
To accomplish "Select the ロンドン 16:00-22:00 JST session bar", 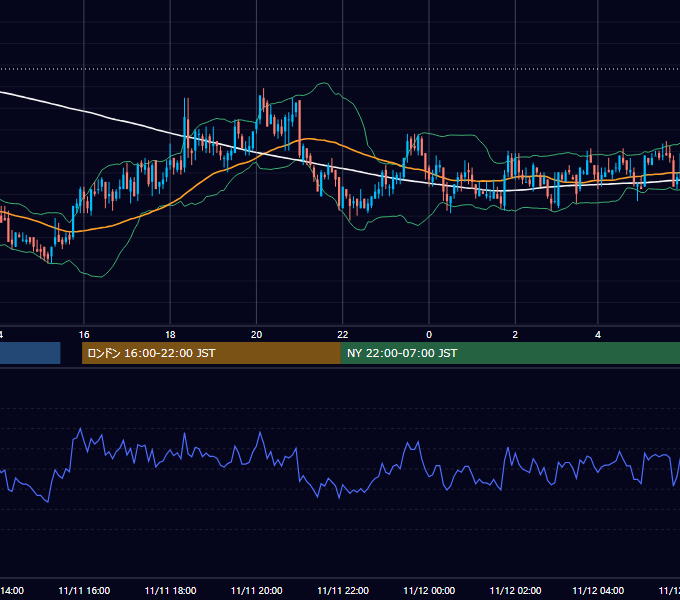I will point(211,353).
